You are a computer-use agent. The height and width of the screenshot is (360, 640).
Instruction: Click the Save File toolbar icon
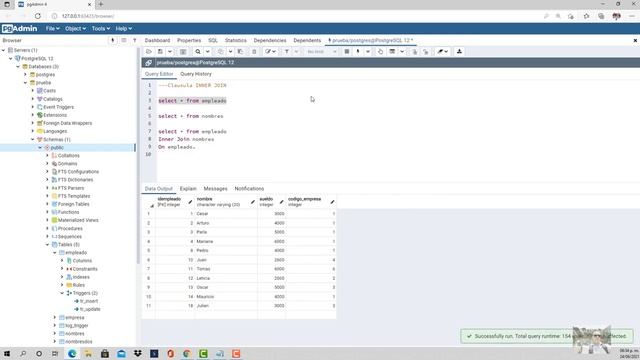click(x=160, y=51)
